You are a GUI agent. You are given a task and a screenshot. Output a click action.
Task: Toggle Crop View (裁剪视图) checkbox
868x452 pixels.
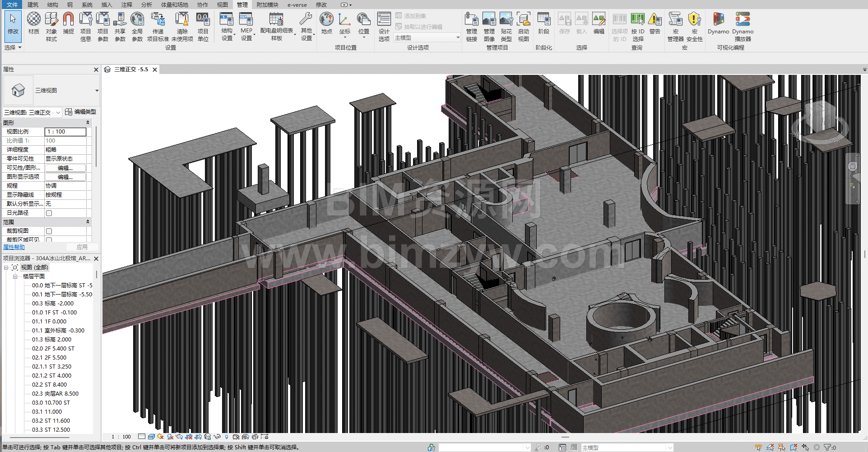pos(49,231)
